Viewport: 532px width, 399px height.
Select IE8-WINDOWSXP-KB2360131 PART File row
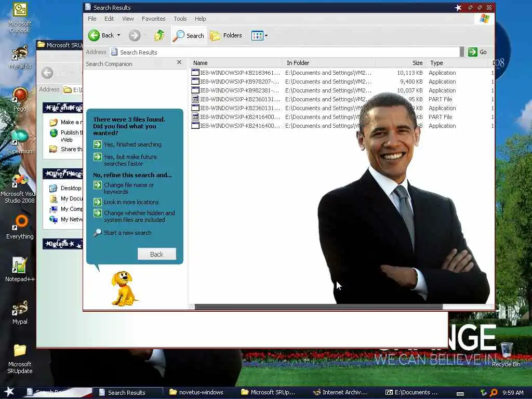235,99
